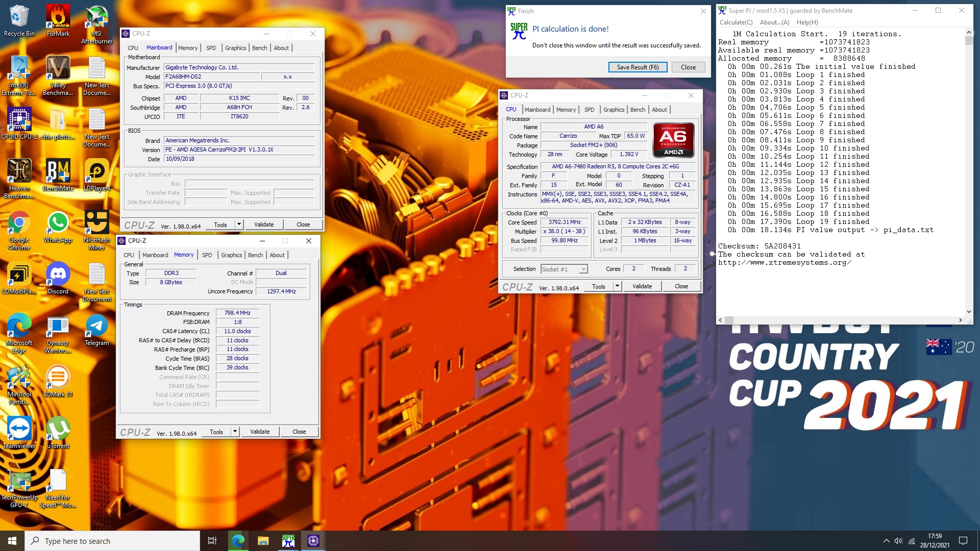
Task: Open notification center in taskbar
Action: (x=963, y=541)
